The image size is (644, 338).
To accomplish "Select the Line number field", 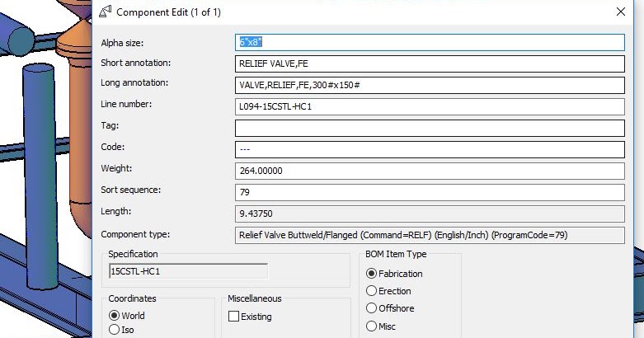I will [x=429, y=106].
